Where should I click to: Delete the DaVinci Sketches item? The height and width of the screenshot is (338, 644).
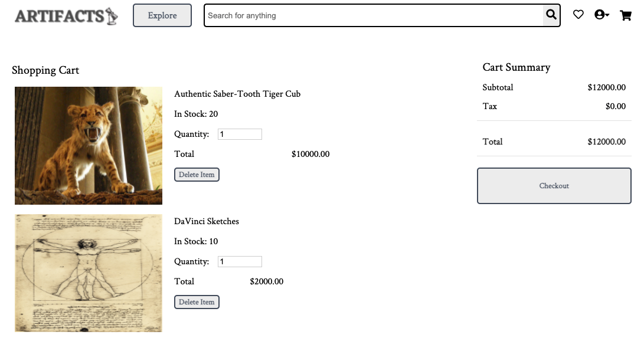tap(197, 303)
